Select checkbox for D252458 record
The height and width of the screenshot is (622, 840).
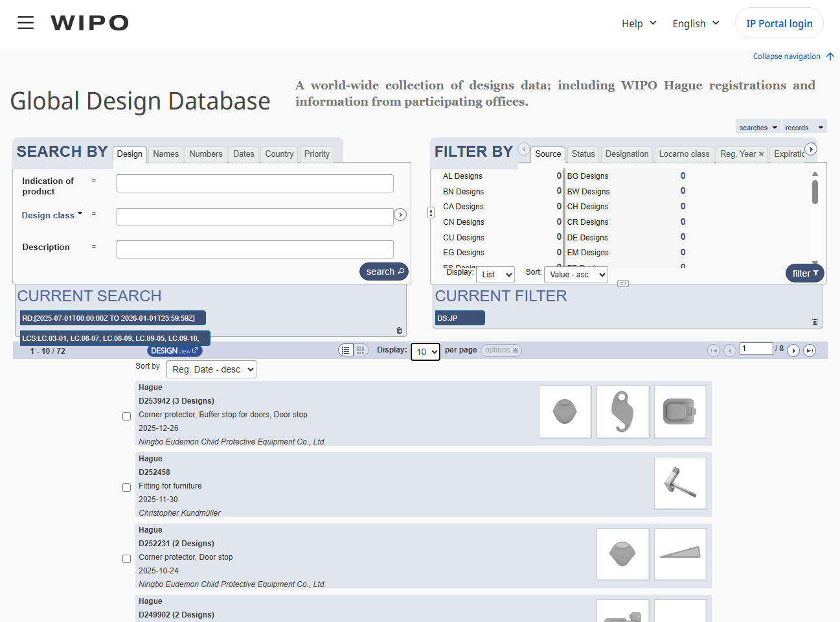127,487
